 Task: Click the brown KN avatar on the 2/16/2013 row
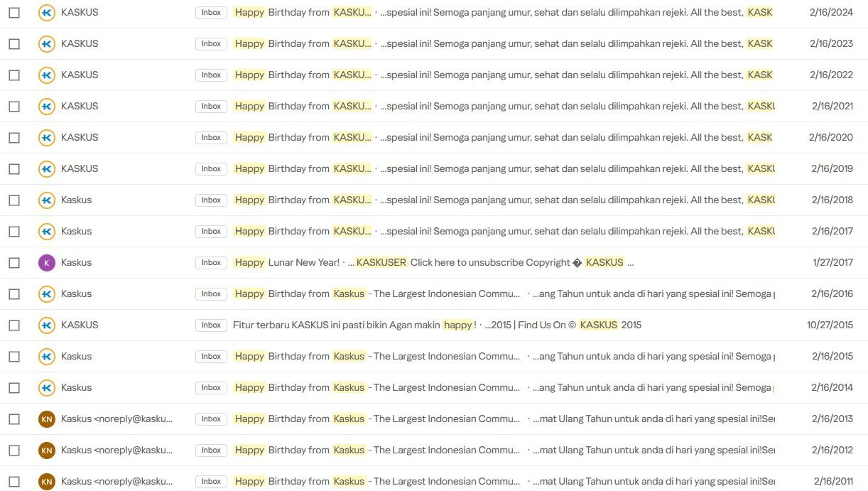tap(46, 419)
